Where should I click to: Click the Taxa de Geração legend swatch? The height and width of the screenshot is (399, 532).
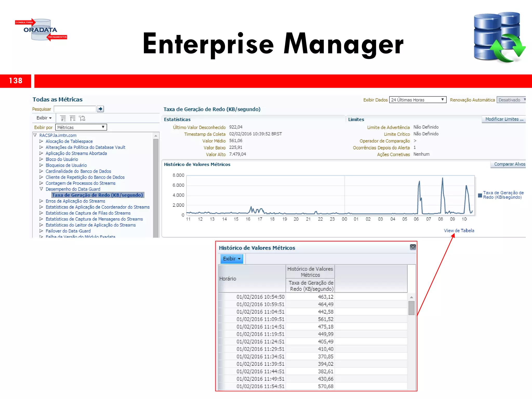(480, 195)
